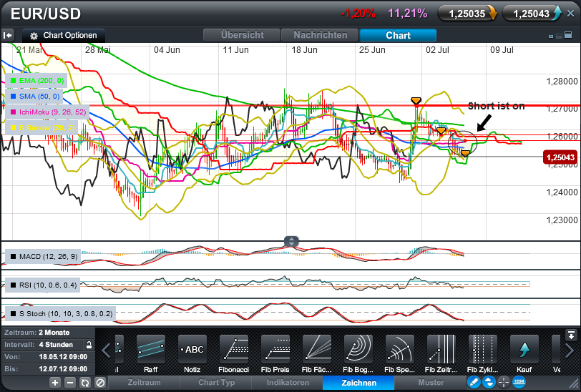Show more drawing tools with the right chevron
Screen dimensions: 581x392
(x=570, y=351)
